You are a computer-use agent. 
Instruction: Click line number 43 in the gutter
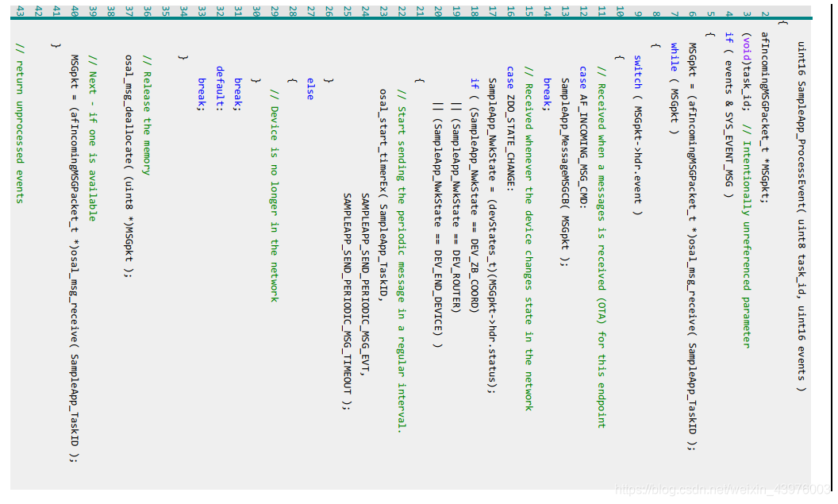[x=20, y=11]
